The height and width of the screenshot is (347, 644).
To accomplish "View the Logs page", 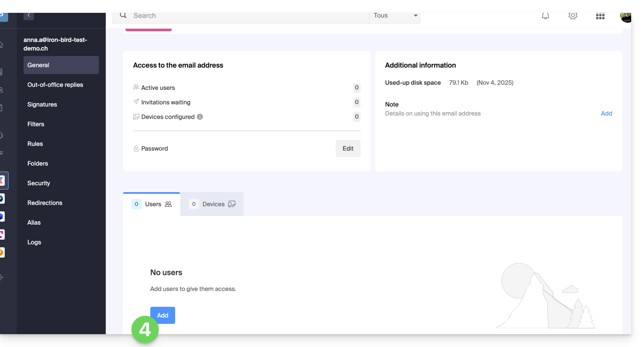I will click(34, 242).
